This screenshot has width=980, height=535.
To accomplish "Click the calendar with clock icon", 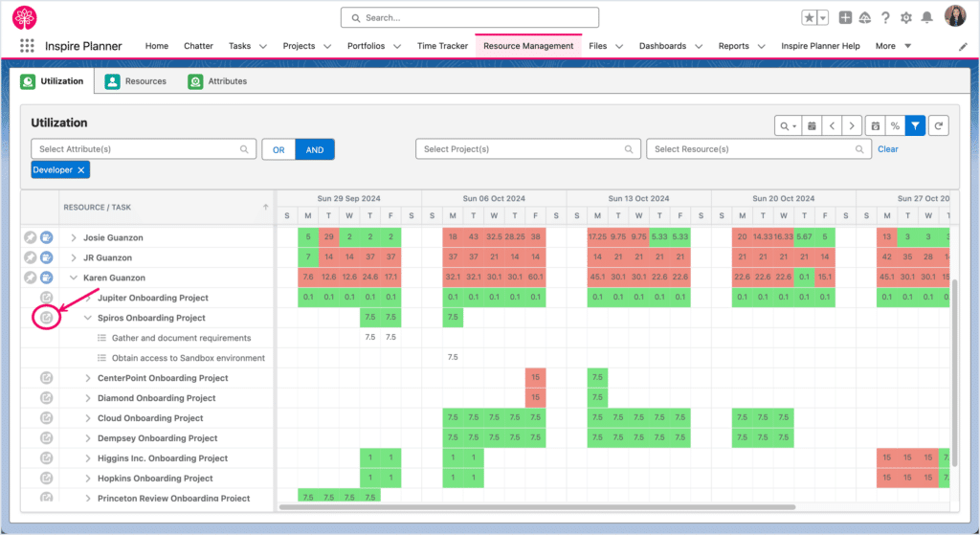I will point(876,125).
